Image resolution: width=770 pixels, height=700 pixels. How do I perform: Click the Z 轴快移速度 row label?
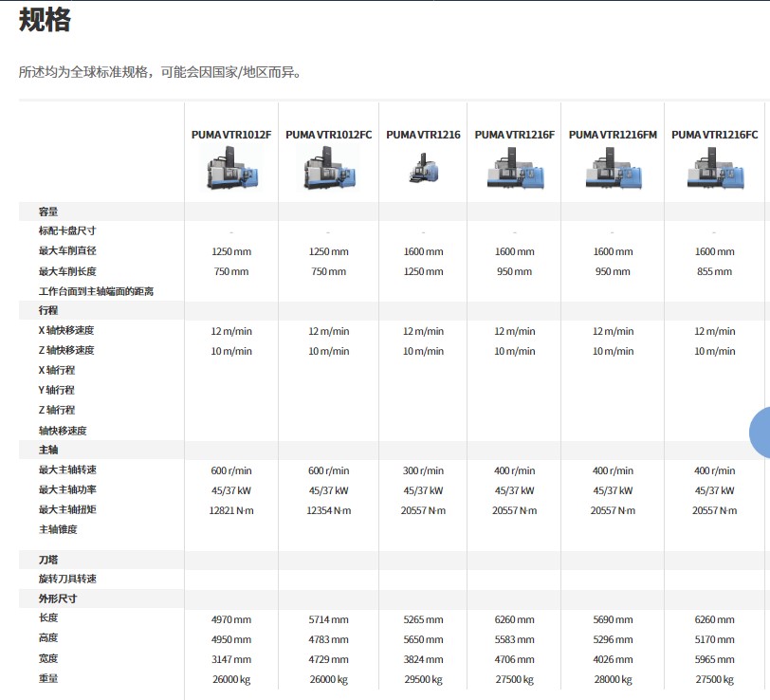[x=66, y=351]
